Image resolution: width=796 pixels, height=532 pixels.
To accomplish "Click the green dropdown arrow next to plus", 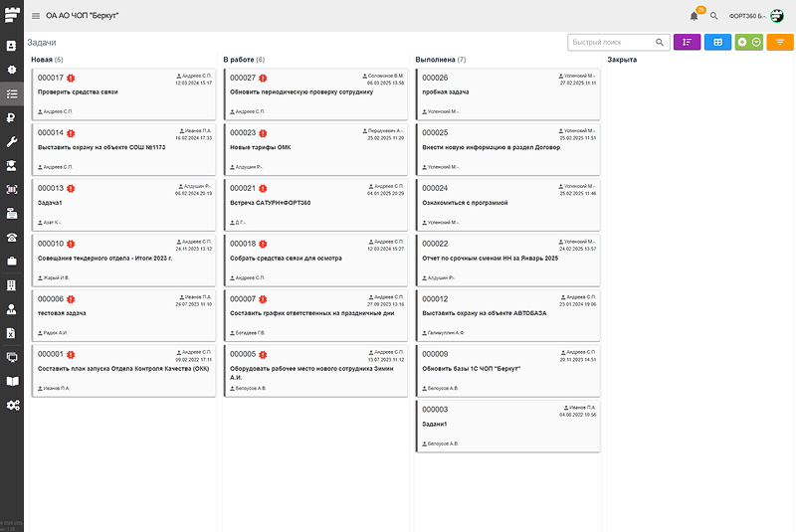I will [x=756, y=42].
